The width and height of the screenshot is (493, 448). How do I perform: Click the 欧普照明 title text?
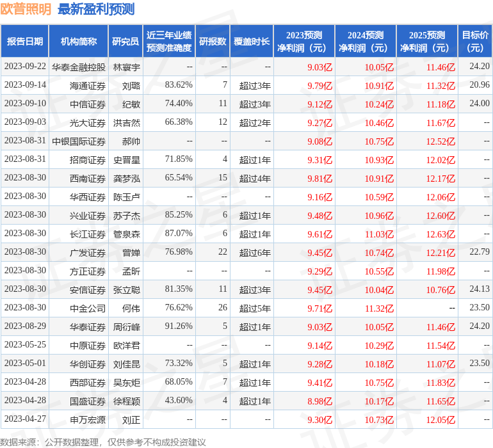coord(26,9)
